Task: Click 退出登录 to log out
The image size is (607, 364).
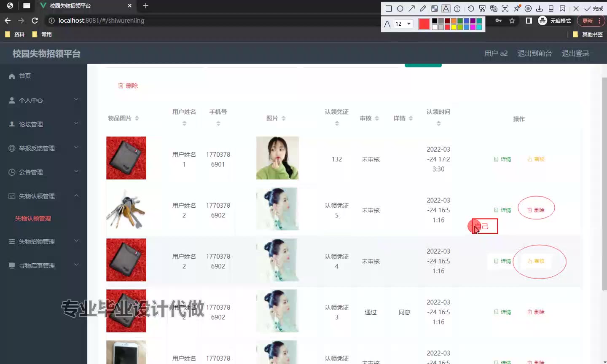Action: [575, 53]
